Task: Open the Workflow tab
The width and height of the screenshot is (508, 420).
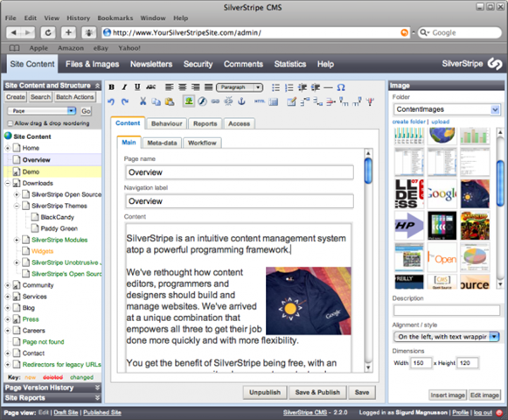Action: 202,143
